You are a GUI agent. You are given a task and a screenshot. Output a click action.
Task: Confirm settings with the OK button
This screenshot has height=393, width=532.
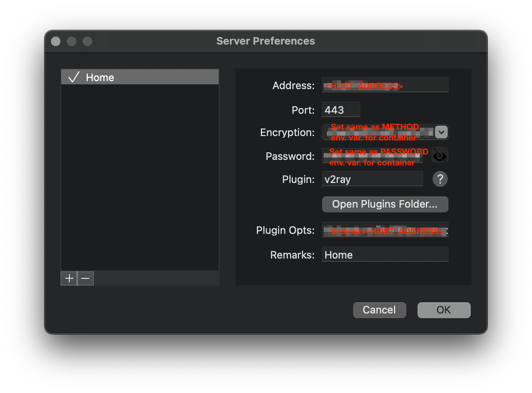(x=444, y=310)
